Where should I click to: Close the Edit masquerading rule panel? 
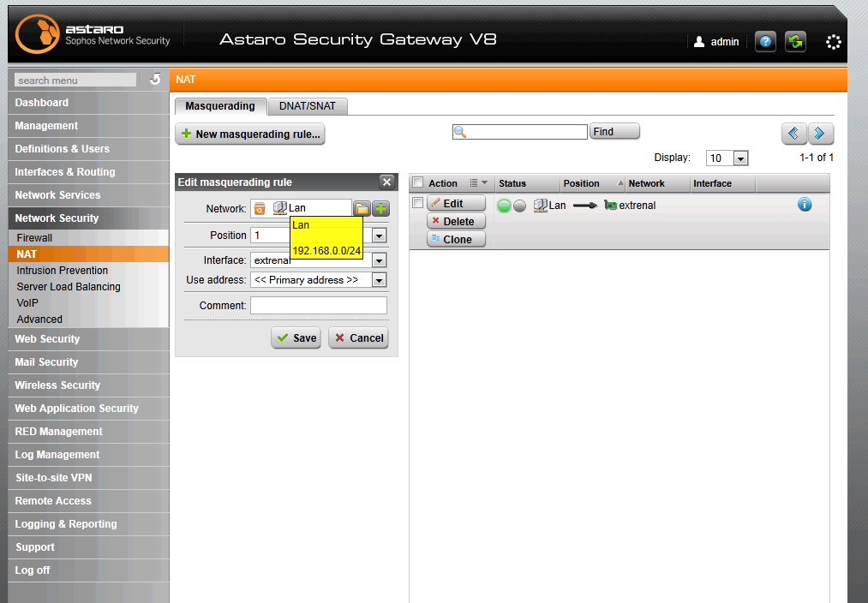click(x=386, y=182)
